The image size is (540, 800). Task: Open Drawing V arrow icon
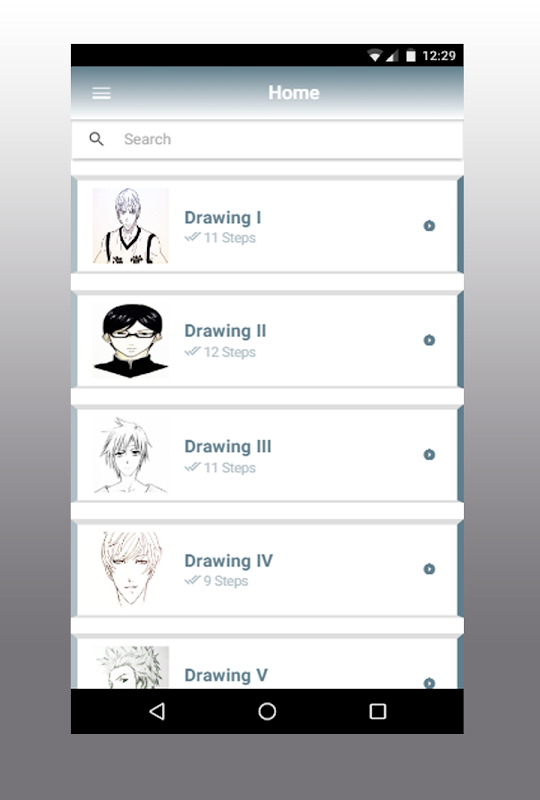tap(429, 682)
